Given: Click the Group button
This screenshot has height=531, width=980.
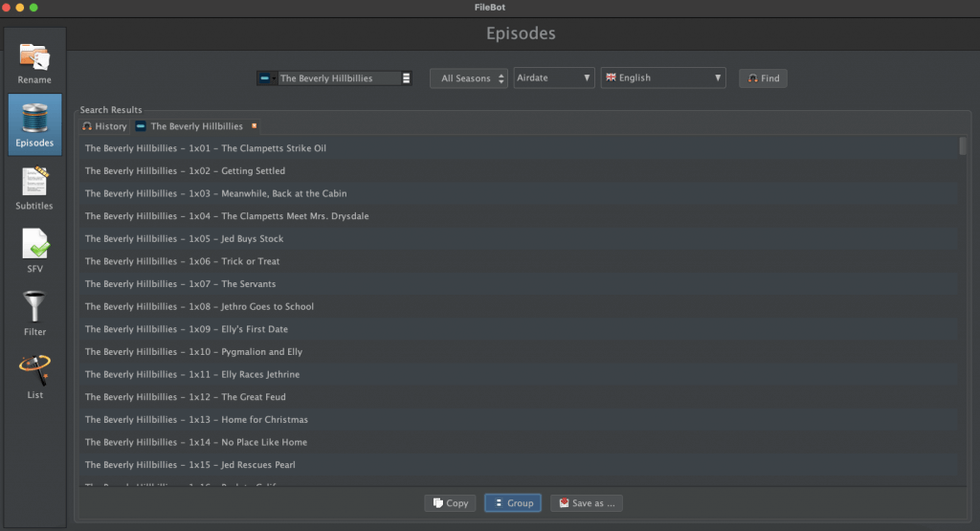Looking at the screenshot, I should (513, 503).
